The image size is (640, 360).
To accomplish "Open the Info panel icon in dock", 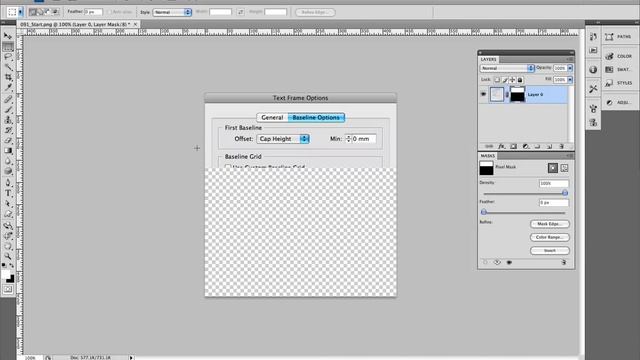I will pyautogui.click(x=593, y=70).
